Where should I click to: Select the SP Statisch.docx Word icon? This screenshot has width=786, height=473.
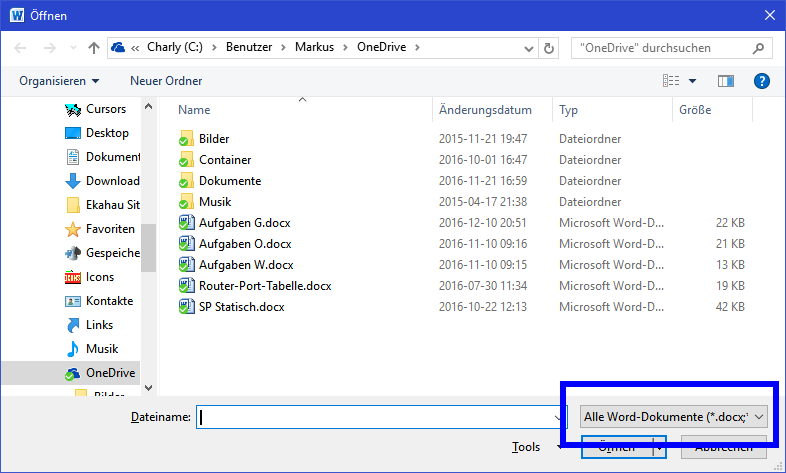186,307
